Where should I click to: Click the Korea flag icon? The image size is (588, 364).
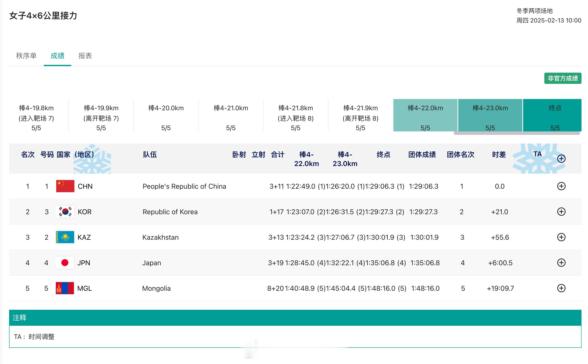click(x=65, y=212)
